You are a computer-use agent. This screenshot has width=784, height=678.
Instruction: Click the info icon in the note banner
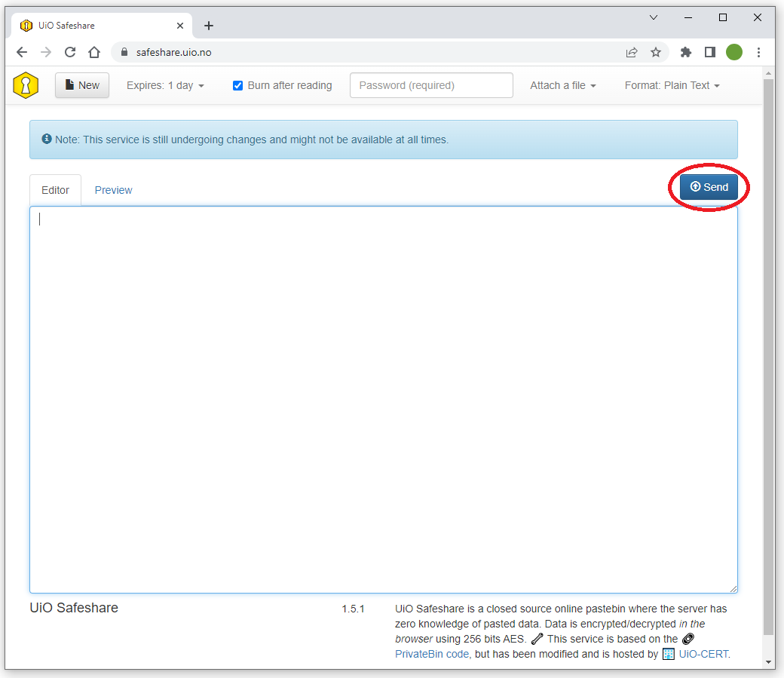tap(47, 139)
